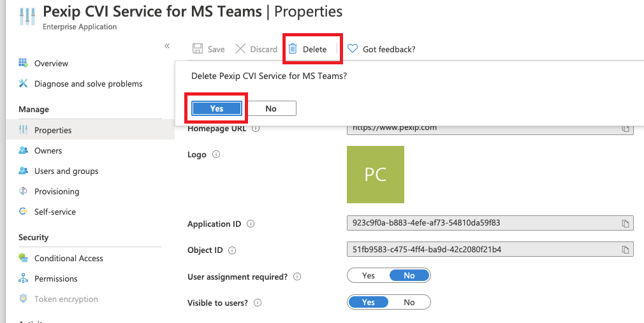Click the Got feedback heart icon
This screenshot has width=644, height=323.
click(353, 49)
